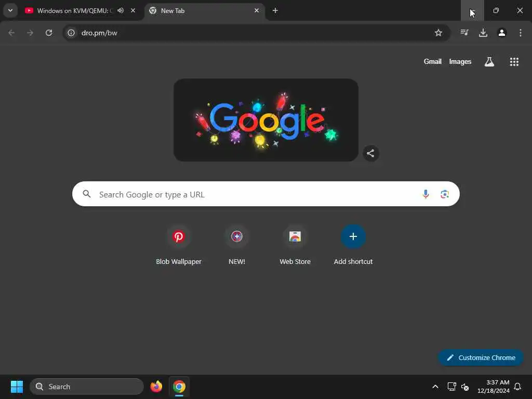532x399 pixels.
Task: Show hidden system tray icons
Action: click(435, 387)
